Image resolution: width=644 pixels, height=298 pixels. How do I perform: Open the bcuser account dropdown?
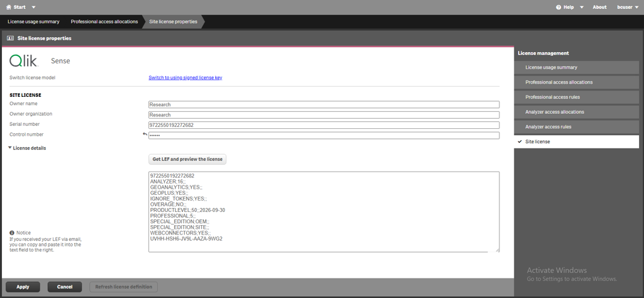pyautogui.click(x=627, y=8)
